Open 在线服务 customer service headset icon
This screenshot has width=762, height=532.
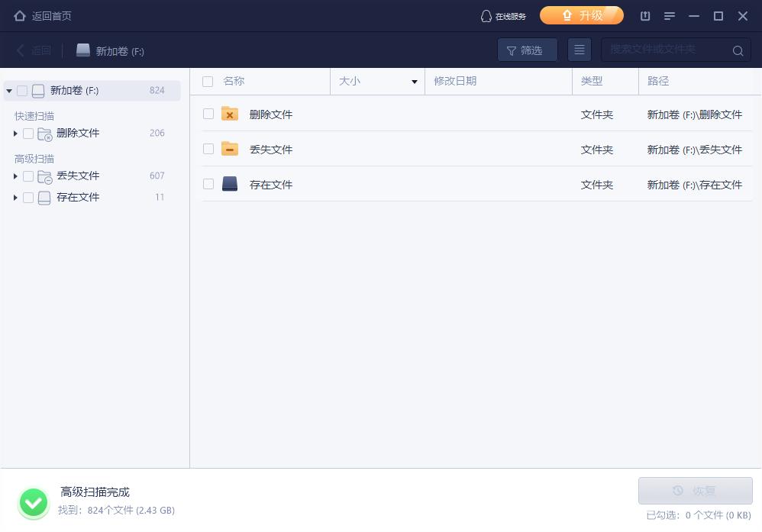click(484, 15)
